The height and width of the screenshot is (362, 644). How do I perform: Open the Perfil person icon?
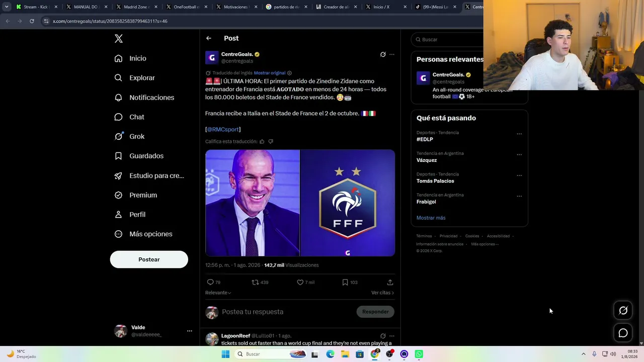pyautogui.click(x=118, y=215)
